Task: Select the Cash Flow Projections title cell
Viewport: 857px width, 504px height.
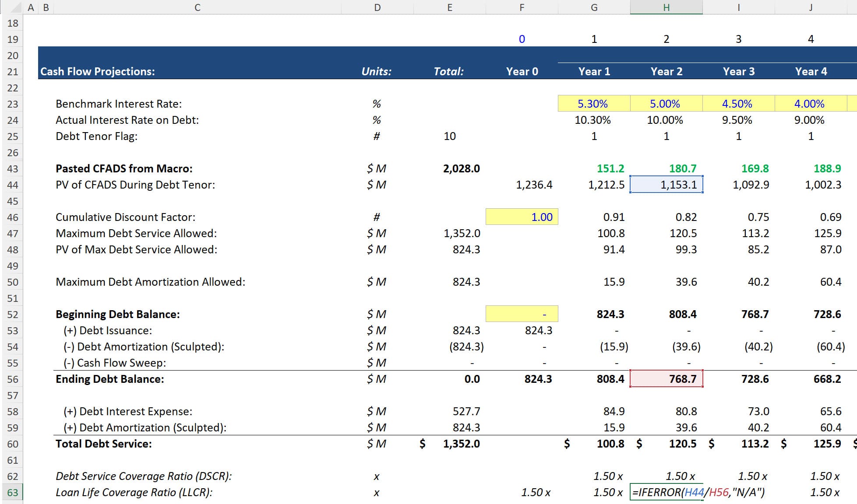Action: tap(98, 71)
